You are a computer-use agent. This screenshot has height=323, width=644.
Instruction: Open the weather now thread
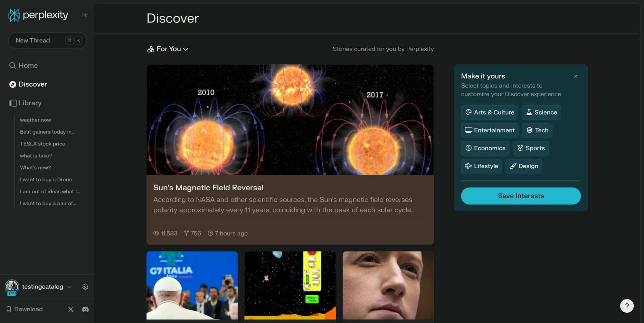[x=35, y=119]
